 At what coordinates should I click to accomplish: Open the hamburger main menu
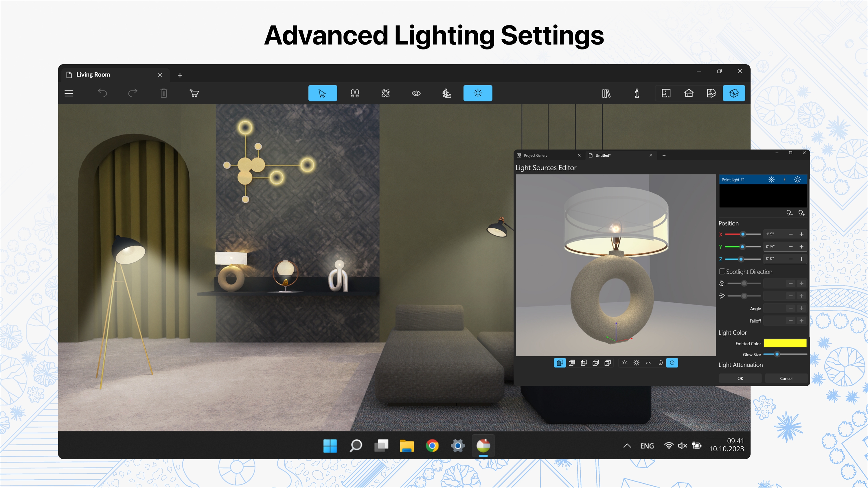[69, 93]
